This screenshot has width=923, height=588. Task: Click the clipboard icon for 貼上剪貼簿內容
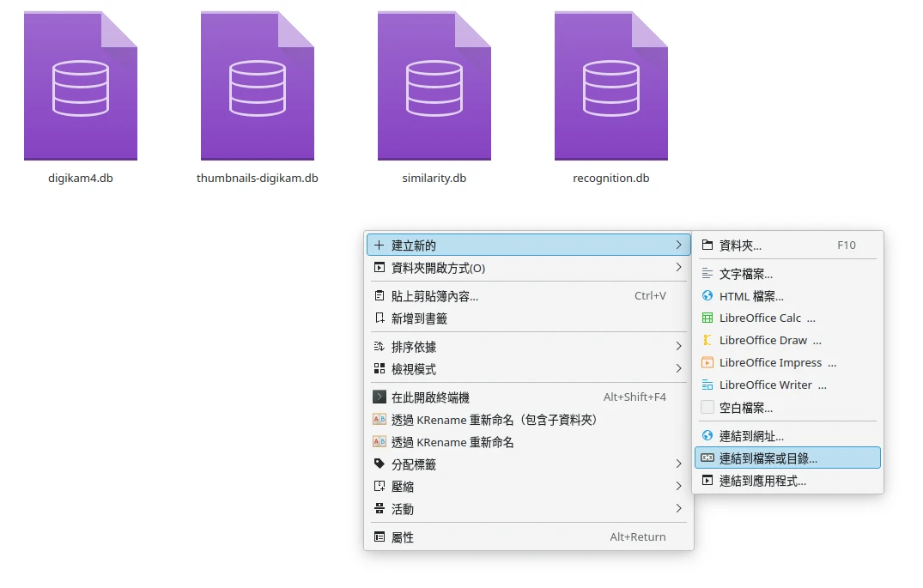pyautogui.click(x=380, y=295)
